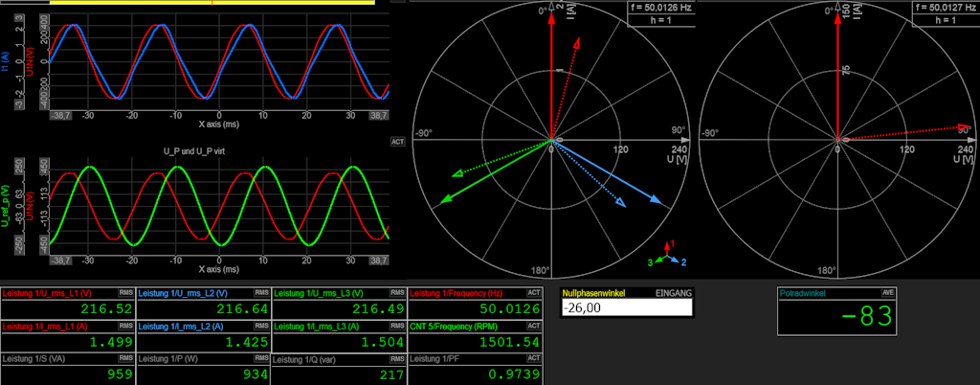Click RMS badge on I_rms_L3 meter
This screenshot has width=980, height=385.
pyautogui.click(x=397, y=326)
